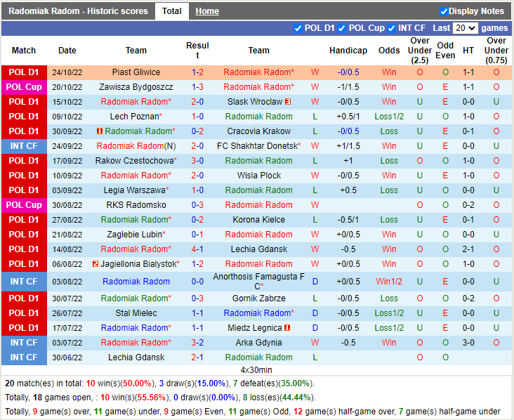Uncheck the Display Notes checkbox
Viewport: 514px width, 420px height.
[x=444, y=11]
